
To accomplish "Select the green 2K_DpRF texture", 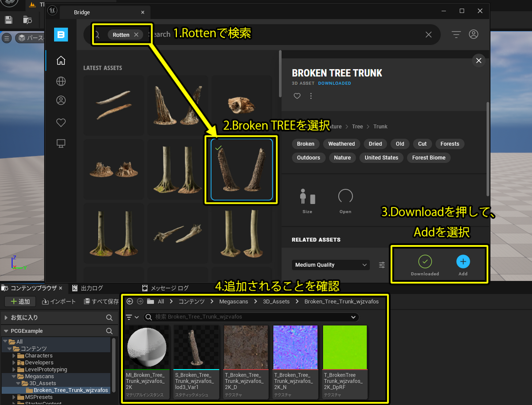I will coord(345,362).
